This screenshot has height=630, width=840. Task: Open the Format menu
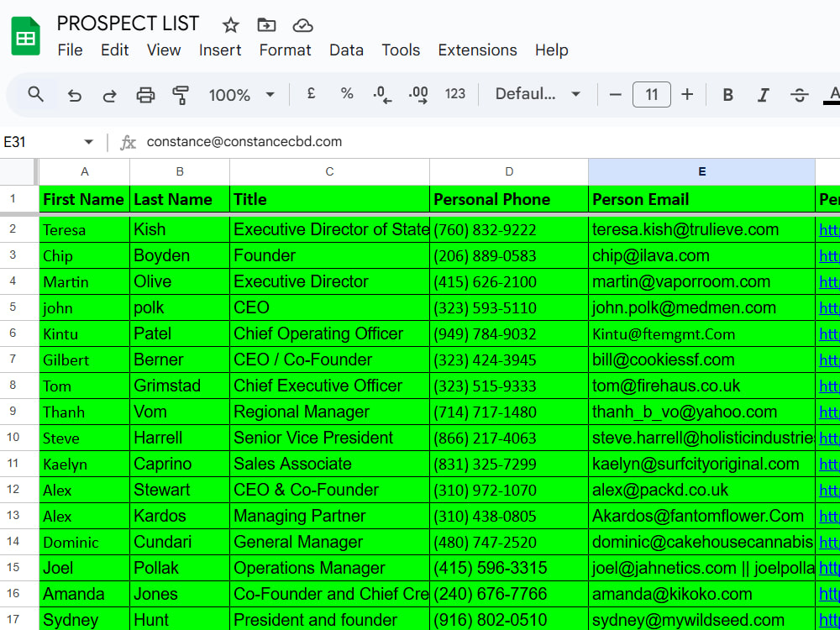285,50
